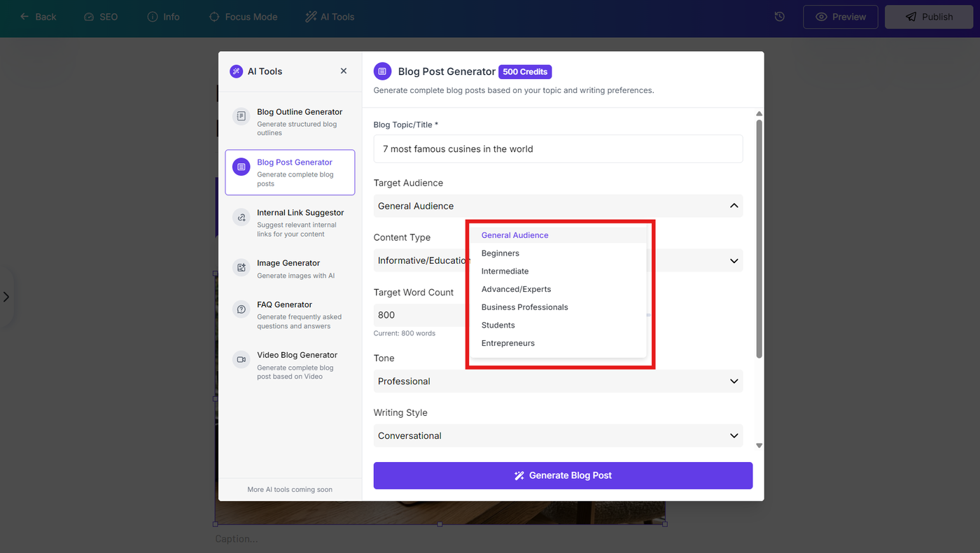The image size is (980, 553).
Task: Open the Tone dropdown showing Professional
Action: [558, 381]
